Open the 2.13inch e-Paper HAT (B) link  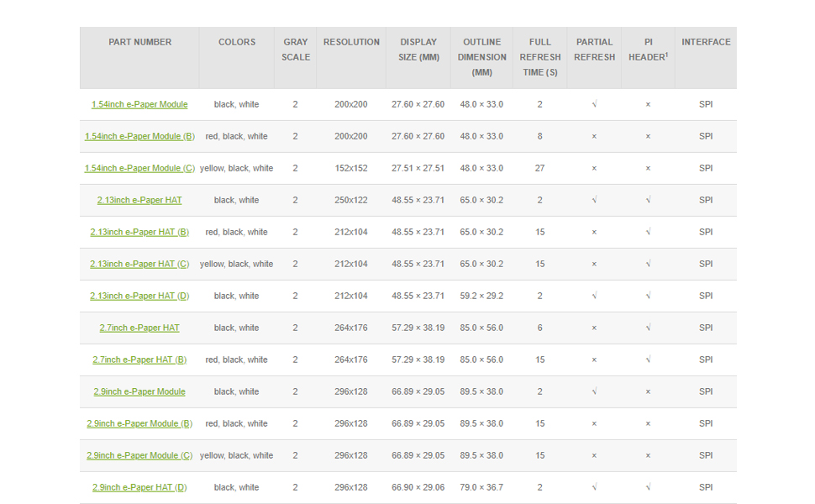139,232
